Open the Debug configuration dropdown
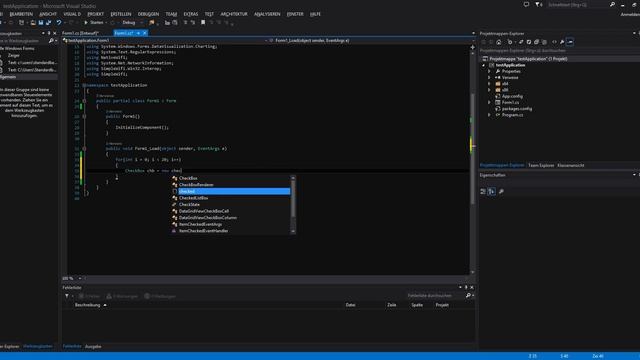640x360 pixels. (x=131, y=22)
